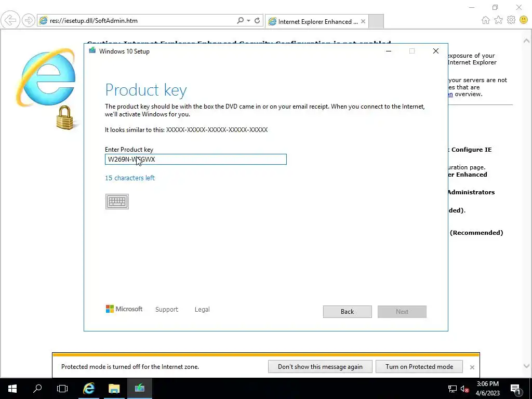The width and height of the screenshot is (532, 399).
Task: Minimize the Internet Explorer window
Action: pos(472,7)
